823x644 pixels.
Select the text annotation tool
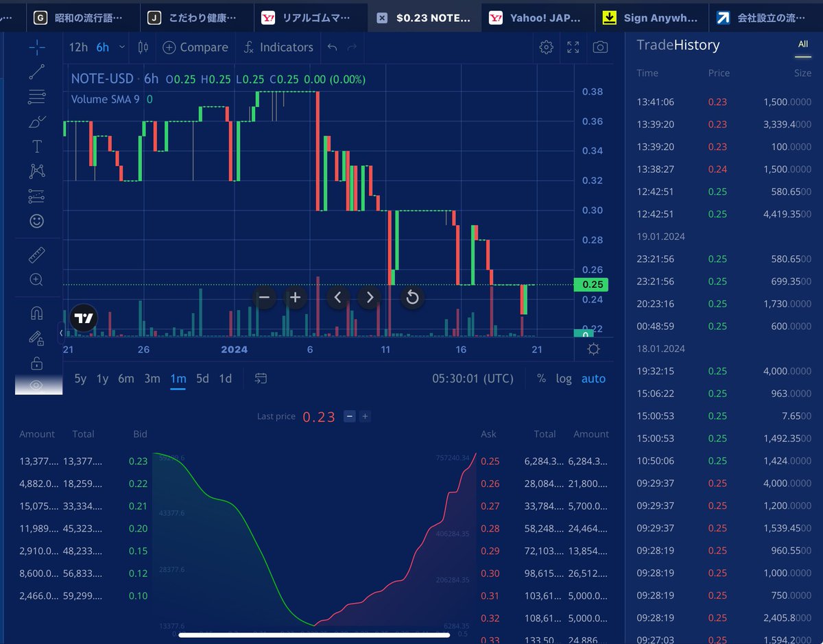[x=37, y=146]
